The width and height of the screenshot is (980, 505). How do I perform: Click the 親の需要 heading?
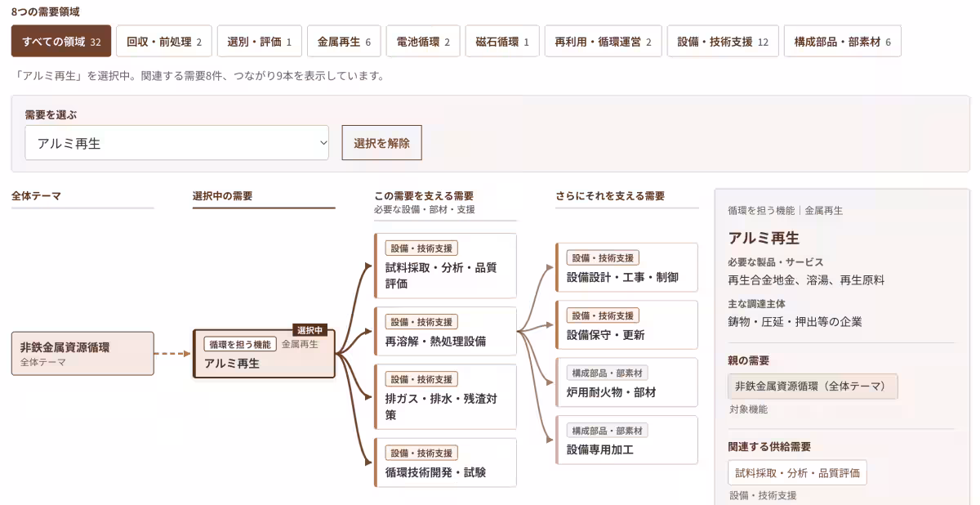point(748,360)
